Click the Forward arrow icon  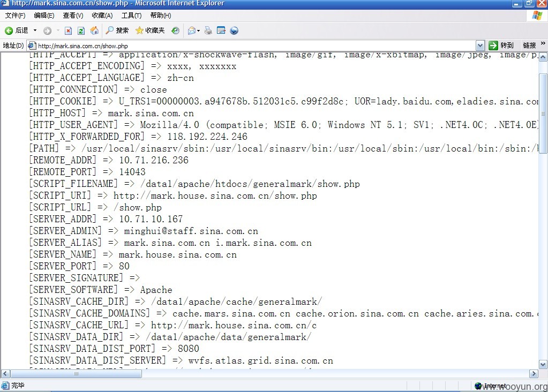(x=47, y=31)
